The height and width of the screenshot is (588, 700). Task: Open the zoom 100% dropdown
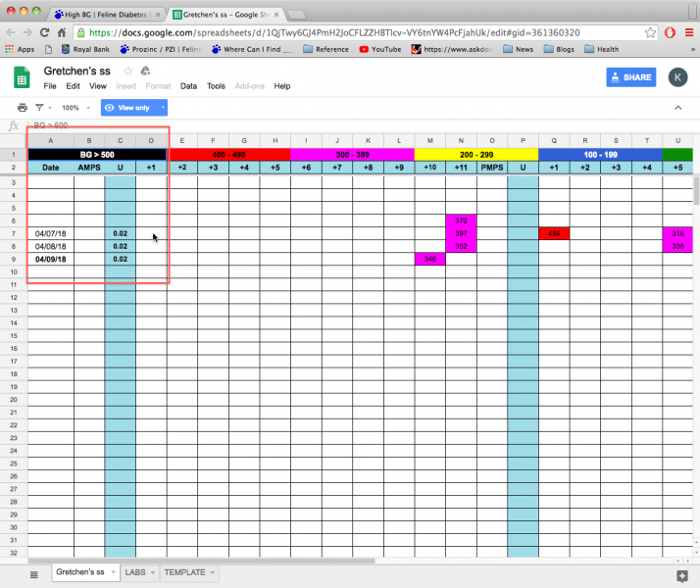pos(75,108)
